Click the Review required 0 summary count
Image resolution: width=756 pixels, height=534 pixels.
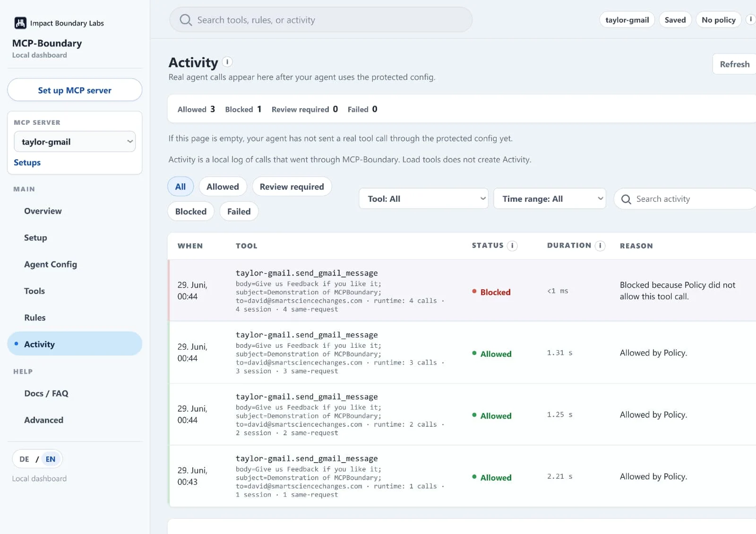(305, 109)
